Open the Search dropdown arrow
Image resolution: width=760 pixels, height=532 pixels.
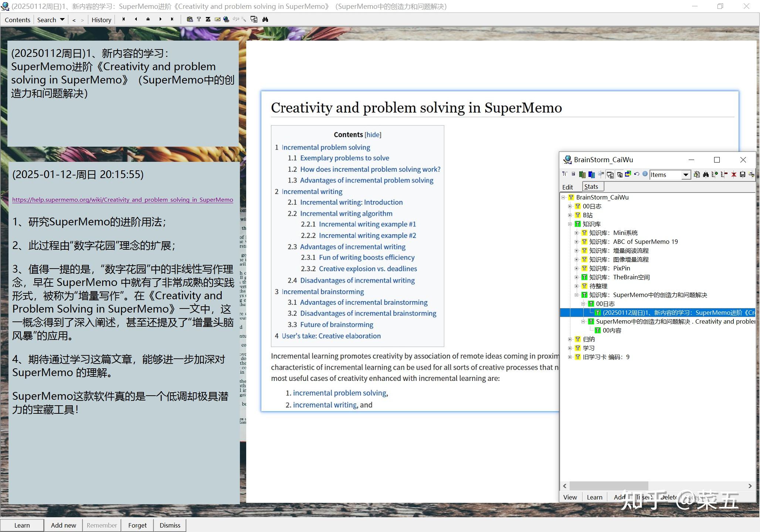click(62, 20)
